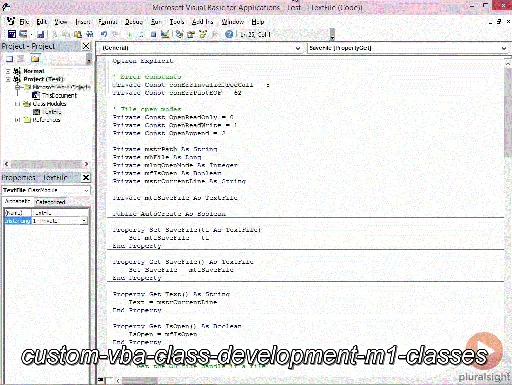Click the Properties Window toolbar icon
The height and width of the screenshot is (385, 512).
tap(191, 34)
